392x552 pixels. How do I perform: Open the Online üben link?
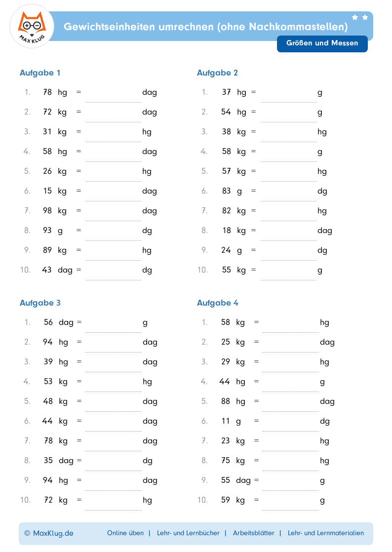[x=125, y=533]
